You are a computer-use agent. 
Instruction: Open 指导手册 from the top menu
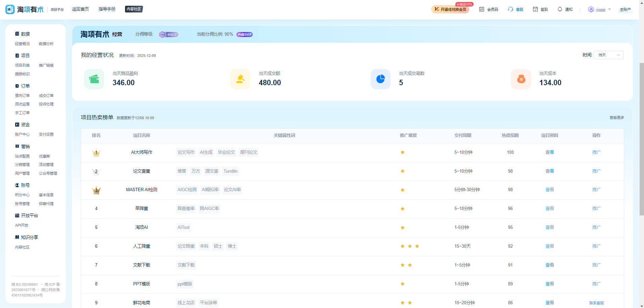click(107, 9)
